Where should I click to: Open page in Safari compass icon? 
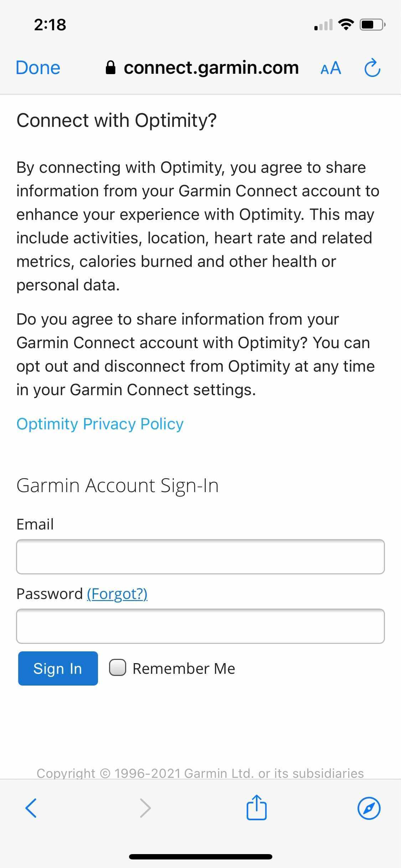369,808
